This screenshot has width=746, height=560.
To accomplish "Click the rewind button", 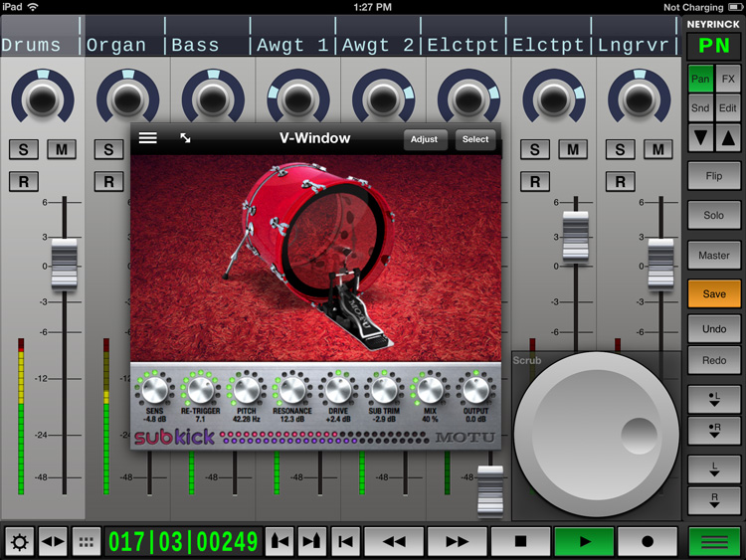I will (394, 542).
